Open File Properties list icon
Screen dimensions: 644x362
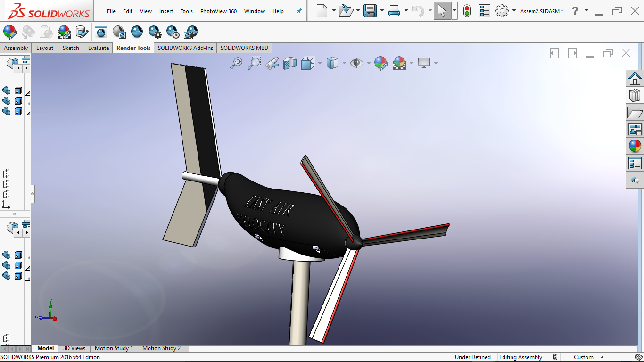coord(484,11)
